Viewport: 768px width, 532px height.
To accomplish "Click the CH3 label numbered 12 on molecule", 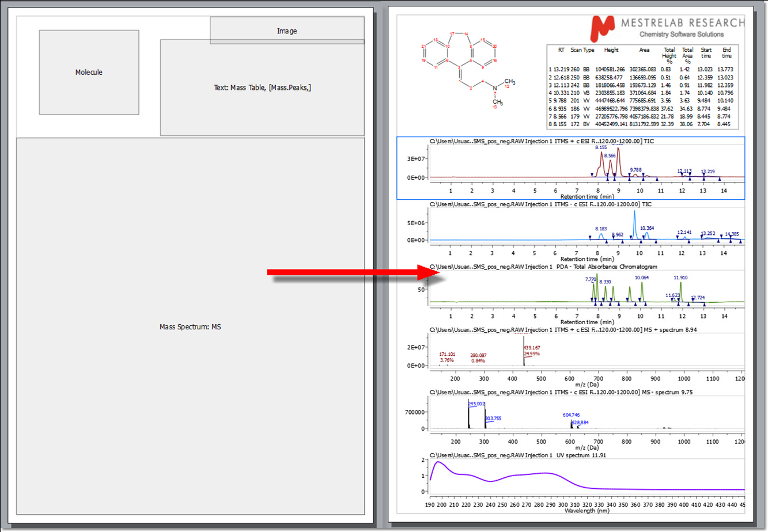I will pos(509,82).
